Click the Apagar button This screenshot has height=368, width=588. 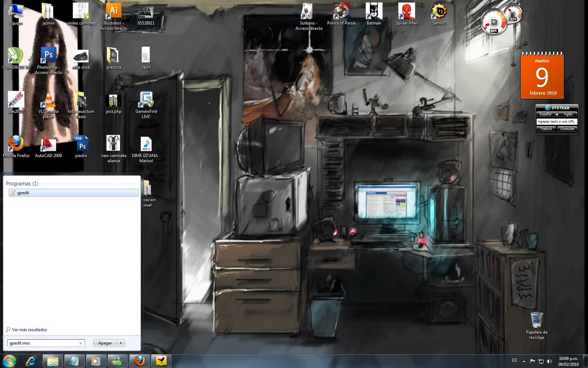105,343
